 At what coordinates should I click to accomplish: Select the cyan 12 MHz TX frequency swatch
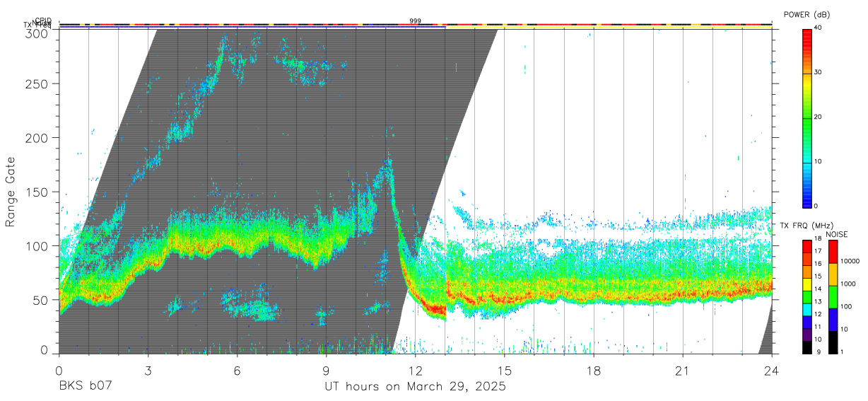pos(807,312)
